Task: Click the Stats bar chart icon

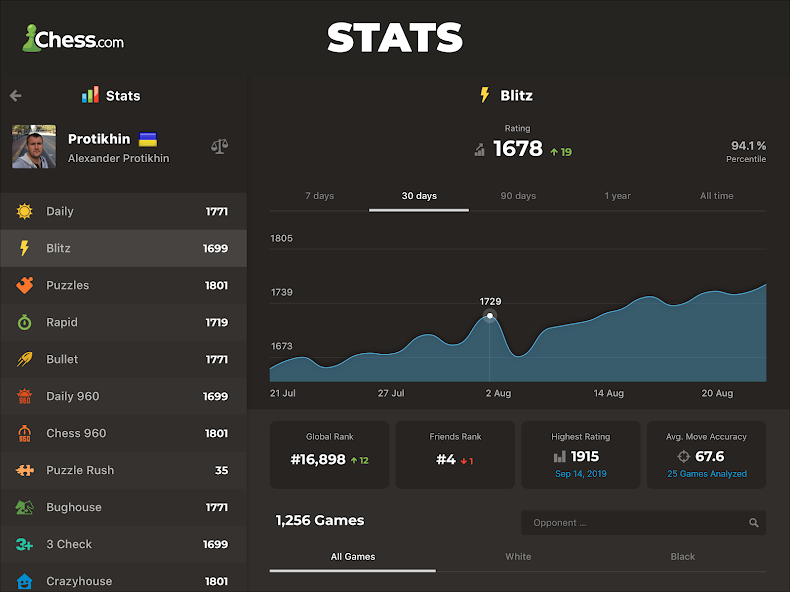Action: pyautogui.click(x=90, y=95)
